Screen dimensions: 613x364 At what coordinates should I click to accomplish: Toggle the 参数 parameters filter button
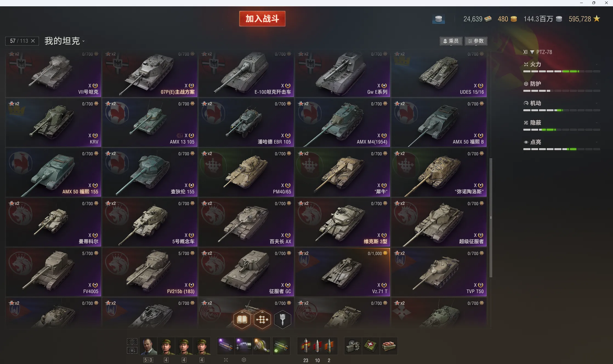(x=476, y=41)
